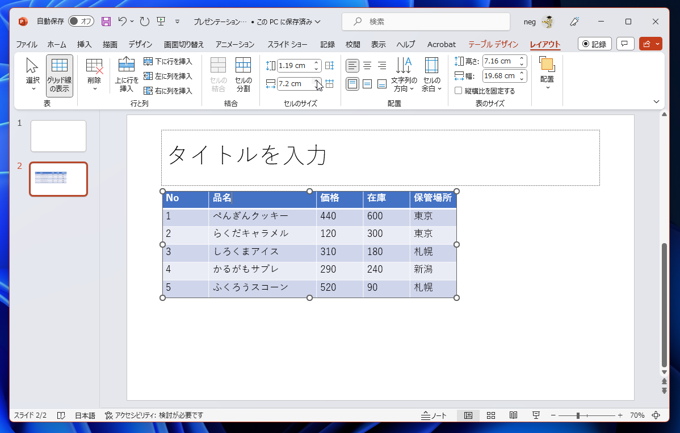This screenshot has height=433, width=680.
Task: Open the Customize Quick Access Toolbar dropdown
Action: point(177,21)
